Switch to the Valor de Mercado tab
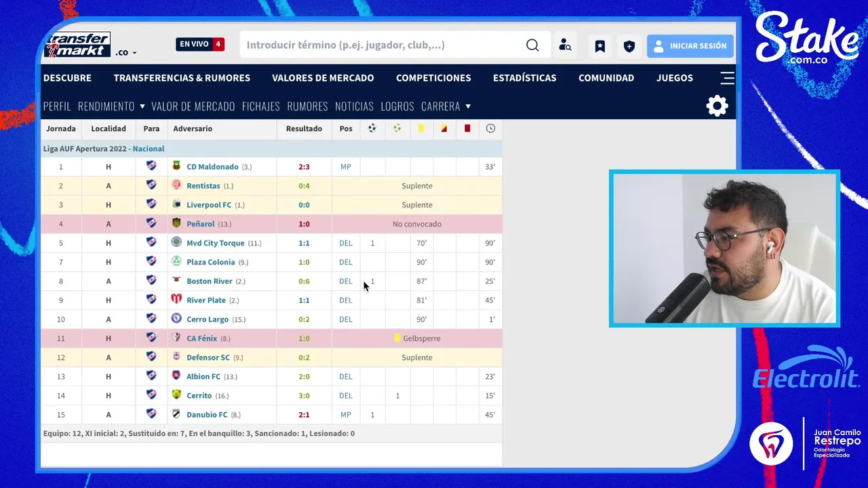The width and height of the screenshot is (868, 488). point(193,106)
